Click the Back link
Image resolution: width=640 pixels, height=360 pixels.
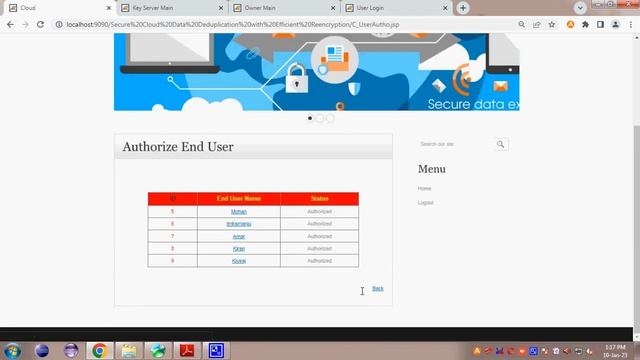point(378,289)
